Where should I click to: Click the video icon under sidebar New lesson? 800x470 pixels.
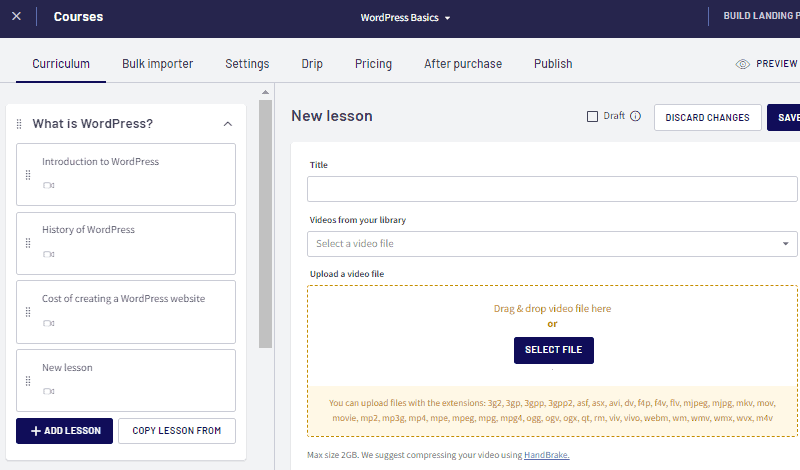coord(48,391)
